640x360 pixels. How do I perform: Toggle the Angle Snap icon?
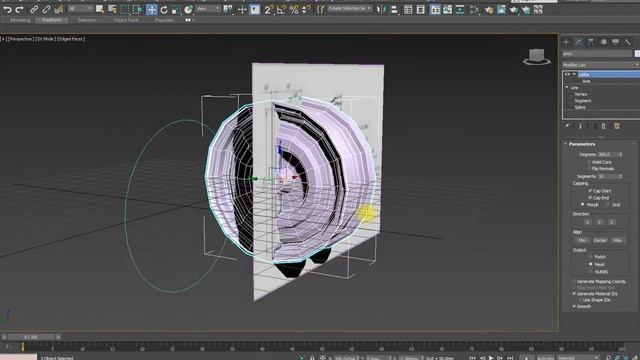click(x=281, y=9)
